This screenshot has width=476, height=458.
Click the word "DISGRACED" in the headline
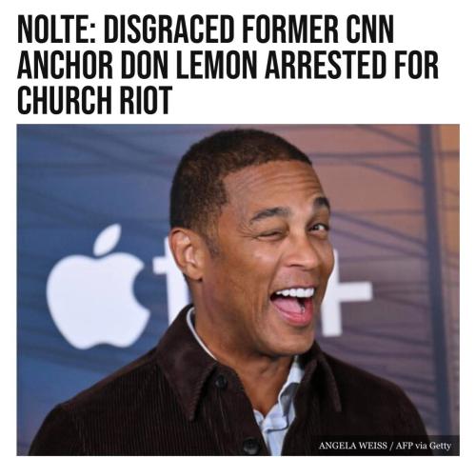click(x=169, y=29)
